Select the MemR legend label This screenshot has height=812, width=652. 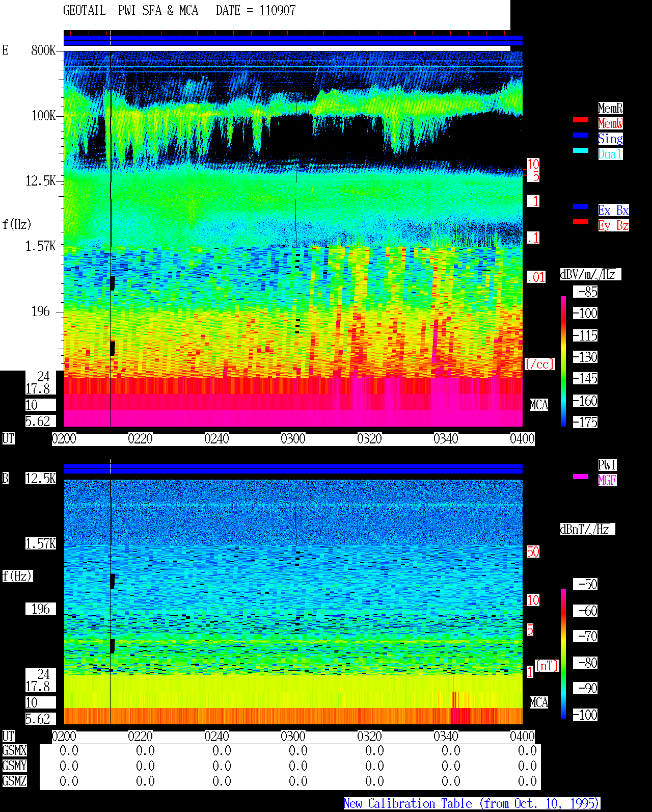click(x=610, y=108)
